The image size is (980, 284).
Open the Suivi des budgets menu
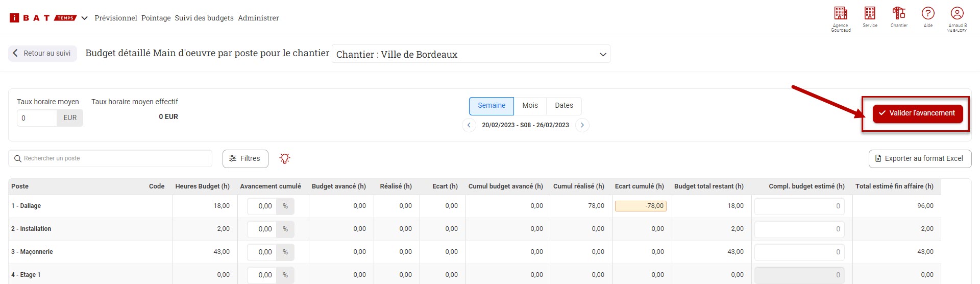[x=204, y=18]
